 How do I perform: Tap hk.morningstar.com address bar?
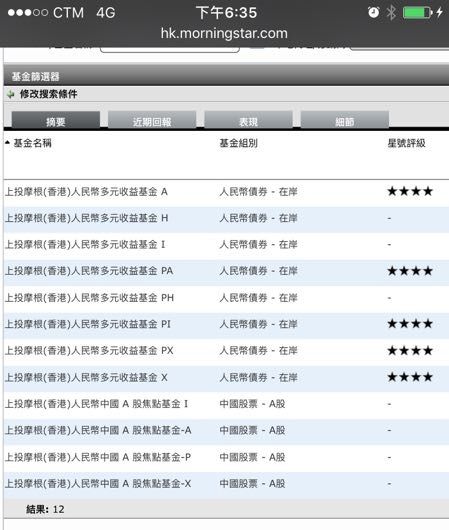tap(224, 33)
